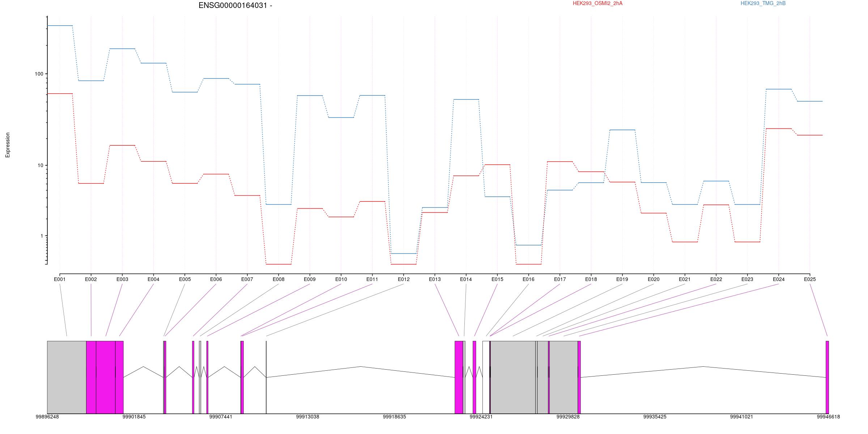Click genomic coordinate 99907441
The width and height of the screenshot is (868, 434).
[x=221, y=417]
